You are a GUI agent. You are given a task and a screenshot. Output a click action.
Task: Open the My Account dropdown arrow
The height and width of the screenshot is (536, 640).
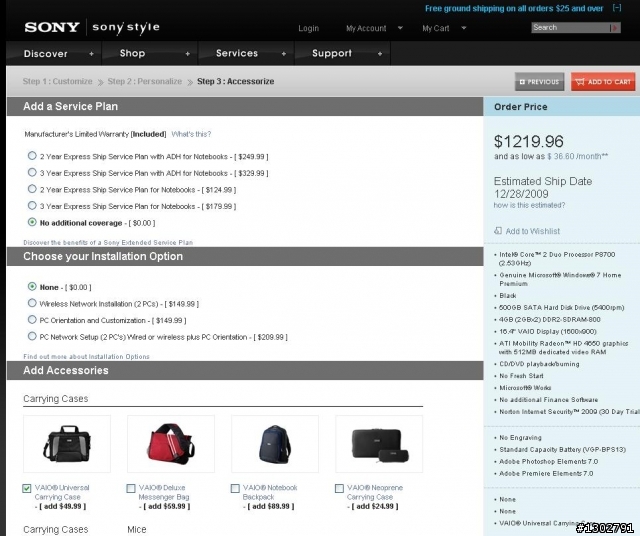tap(400, 28)
